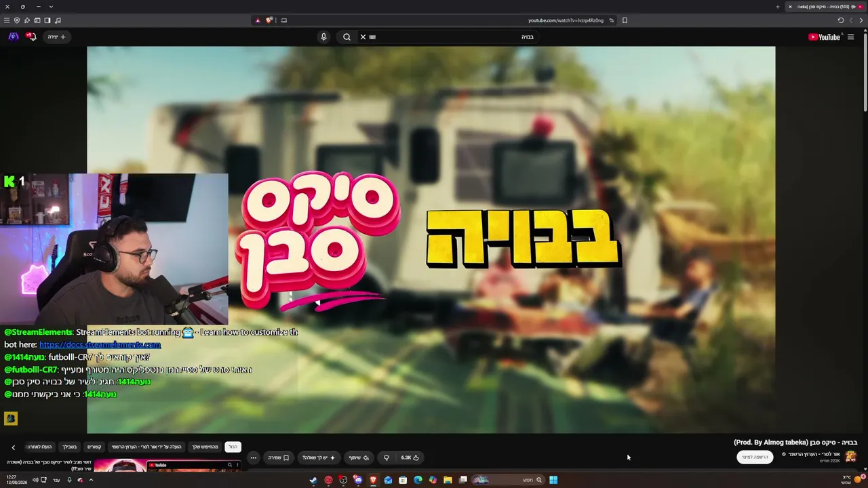The height and width of the screenshot is (488, 868).
Task: Subscribe to the channel (הרשמה למינוי)
Action: pyautogui.click(x=755, y=457)
